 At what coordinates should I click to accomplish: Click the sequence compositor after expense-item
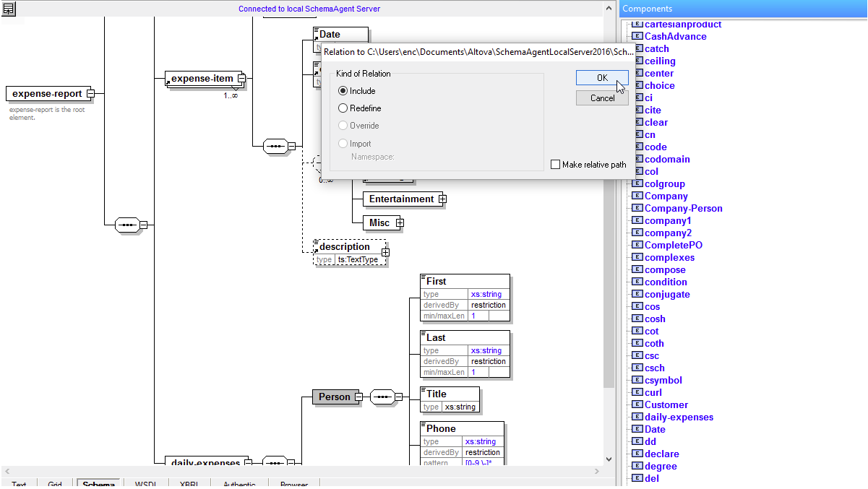point(275,145)
